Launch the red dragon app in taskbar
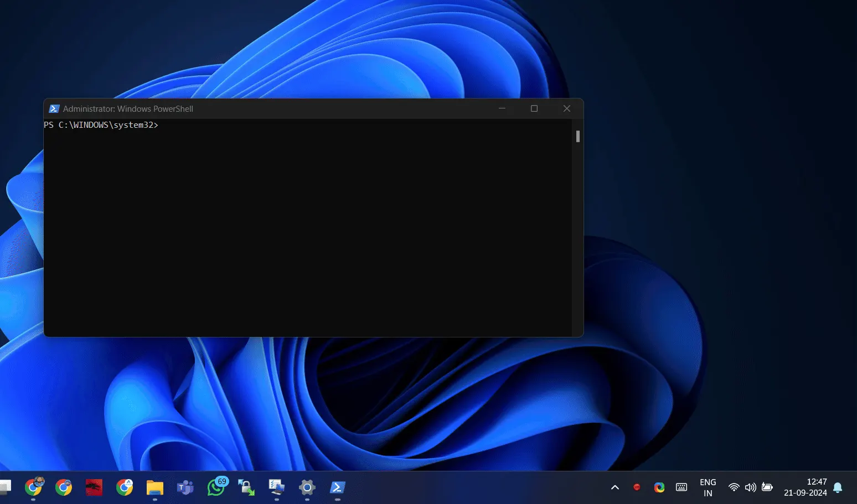Image resolution: width=857 pixels, height=504 pixels. click(94, 487)
